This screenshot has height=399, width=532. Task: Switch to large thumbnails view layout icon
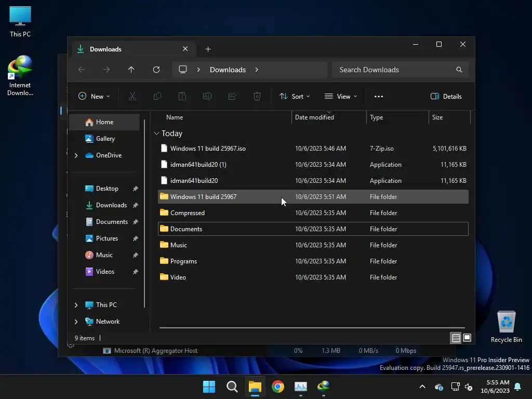tap(467, 338)
